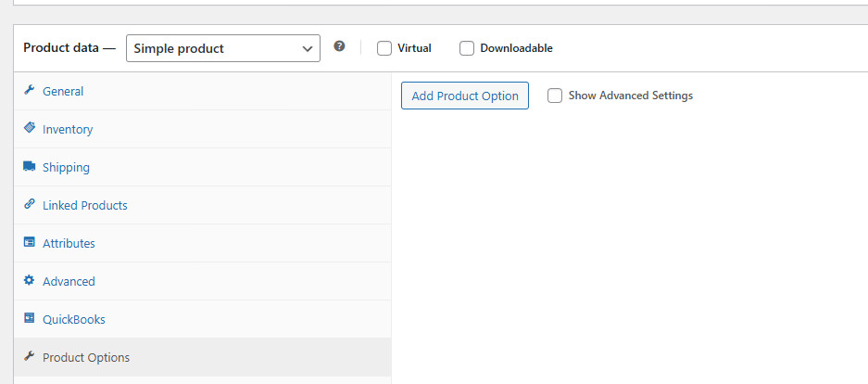
Task: Open the Simple product type dropdown
Action: tap(223, 48)
